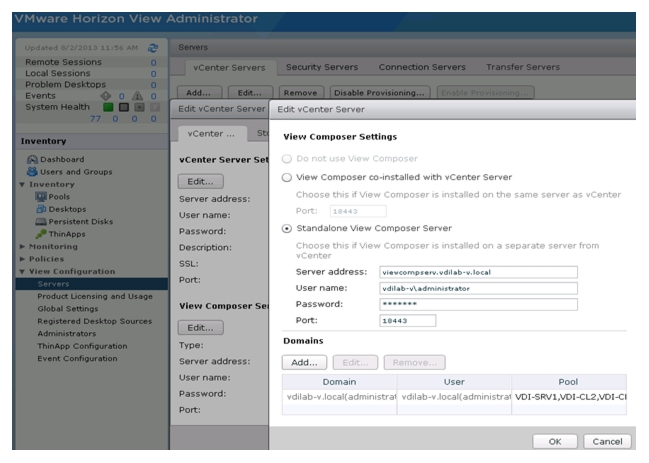The image size is (649, 463).
Task: Click Disable Provisioning button
Action: tap(380, 93)
